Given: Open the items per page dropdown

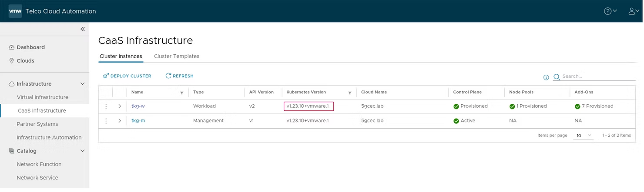Looking at the screenshot, I should click(x=584, y=136).
